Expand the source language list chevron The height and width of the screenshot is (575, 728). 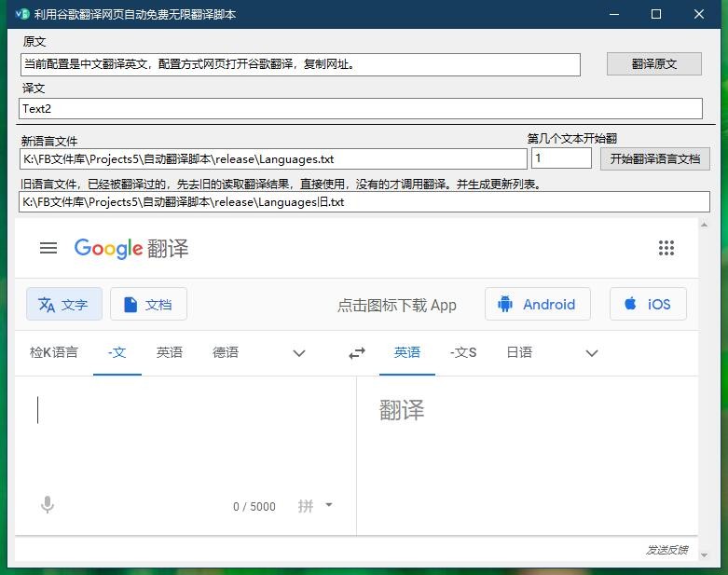pos(299,353)
